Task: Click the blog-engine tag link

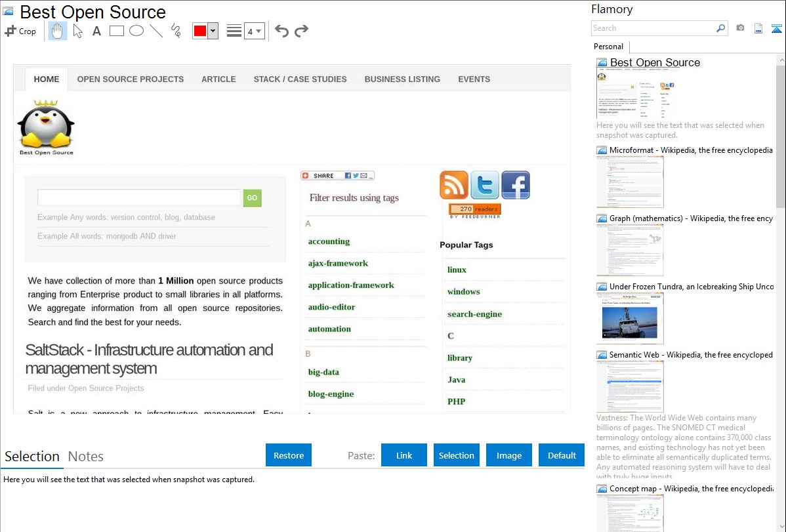Action: [x=331, y=394]
